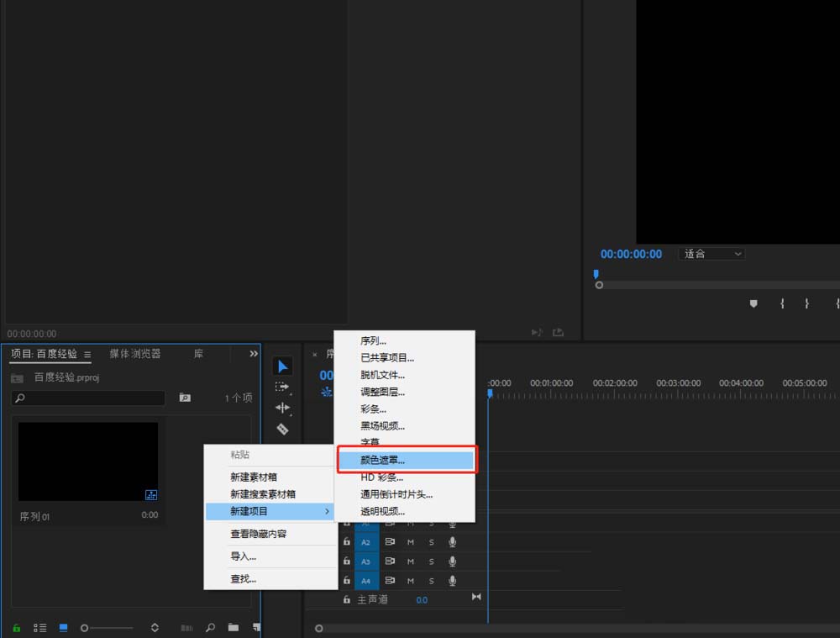840x638 pixels.
Task: Click 导入... in the context menu
Action: coord(243,556)
